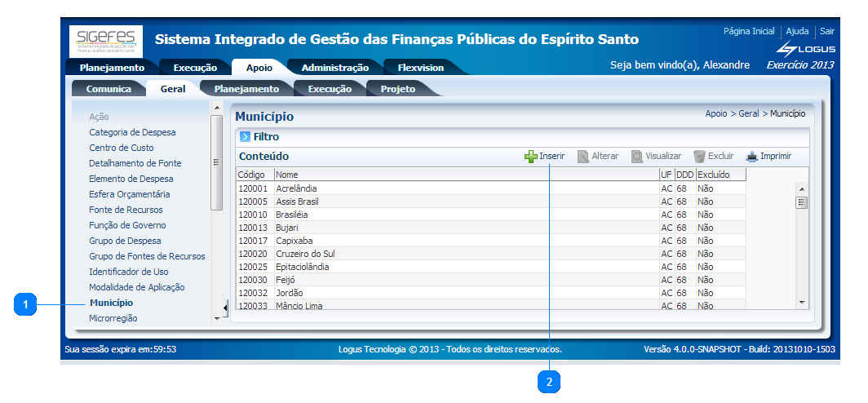Click the SIGEFES logo
This screenshot has width=868, height=403.
pyautogui.click(x=108, y=41)
